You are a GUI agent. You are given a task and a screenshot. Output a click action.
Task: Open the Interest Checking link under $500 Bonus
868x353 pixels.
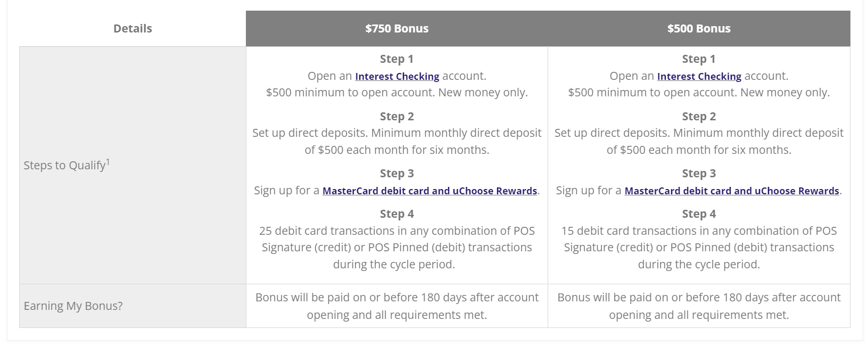pyautogui.click(x=699, y=76)
